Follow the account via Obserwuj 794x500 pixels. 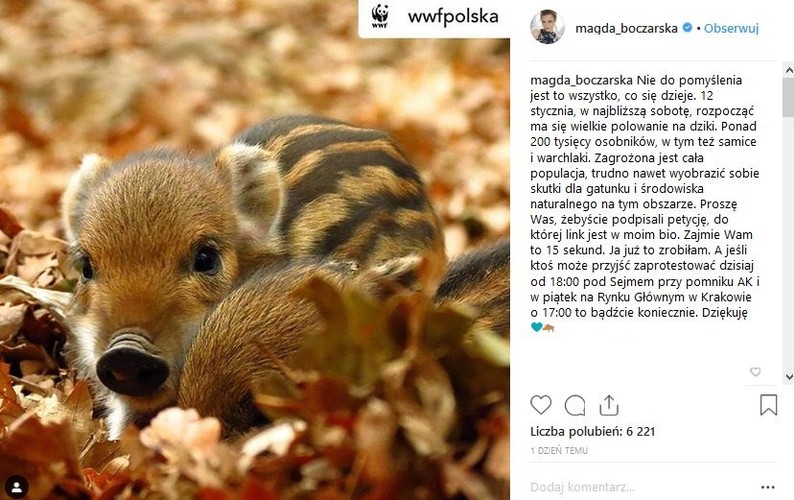coord(731,28)
